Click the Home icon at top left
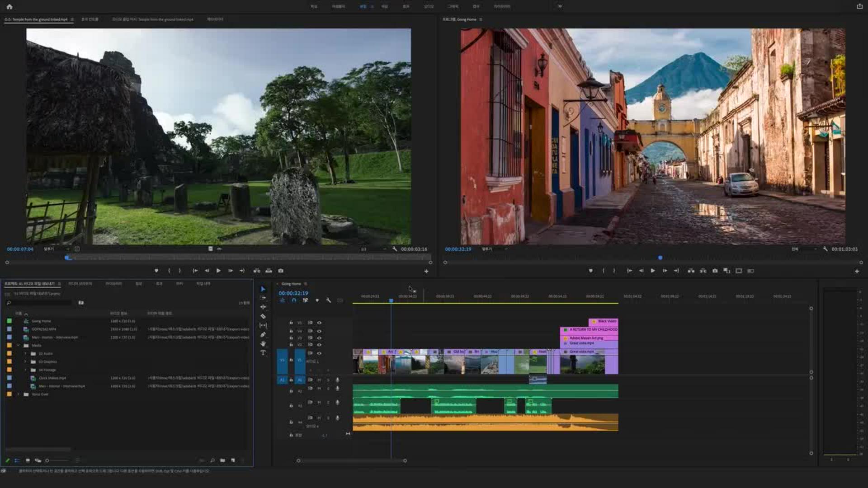Screen dimensions: 868x488 tap(9, 6)
